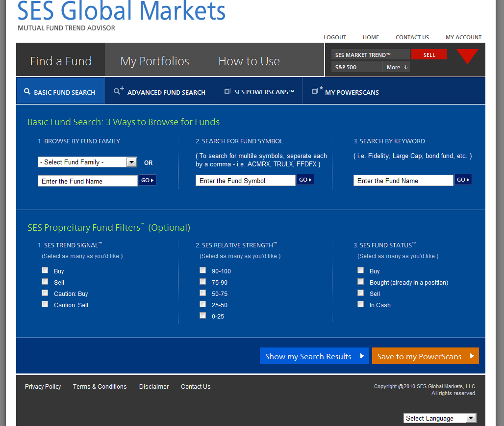Open the Select Fund Family dropdown

(x=87, y=162)
